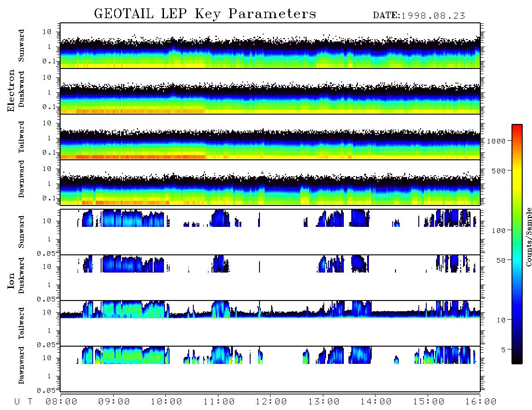The image size is (532, 410).
Task: Click the Electron Sunward spectrogram panel
Action: [x=270, y=46]
